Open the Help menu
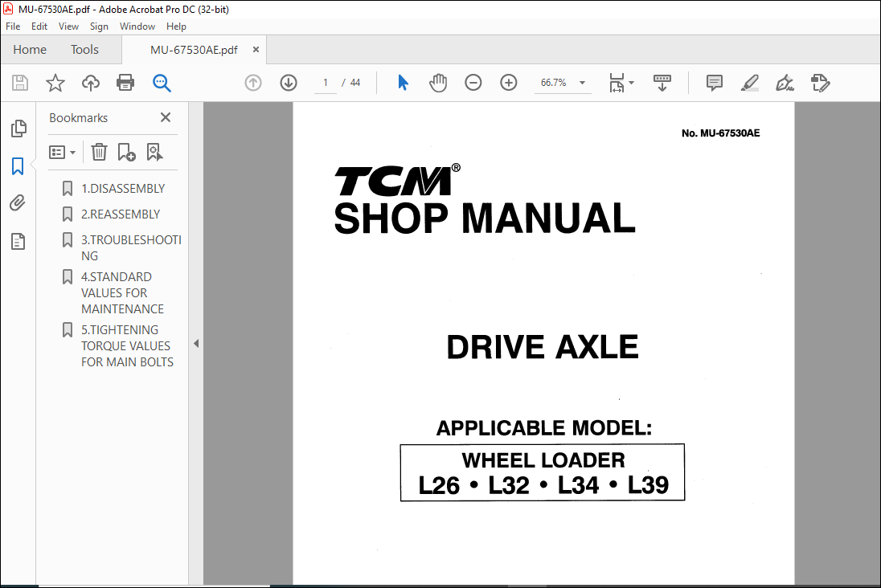881x588 pixels. point(176,27)
